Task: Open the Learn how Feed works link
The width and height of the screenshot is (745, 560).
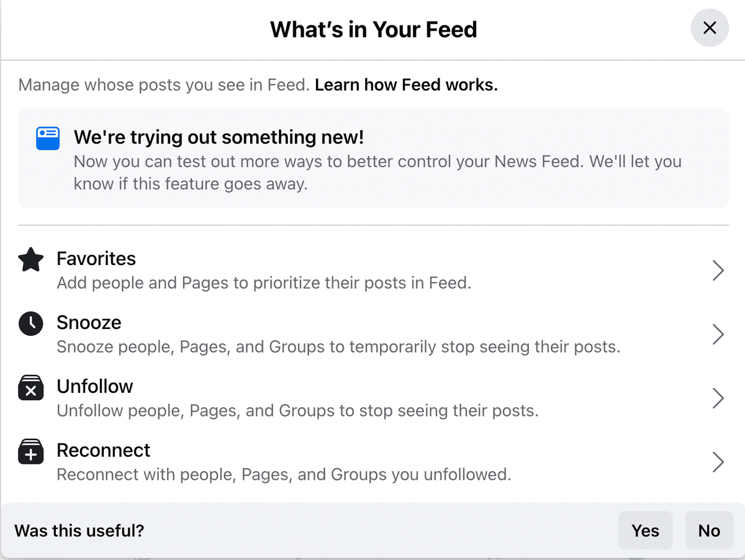Action: (x=406, y=85)
